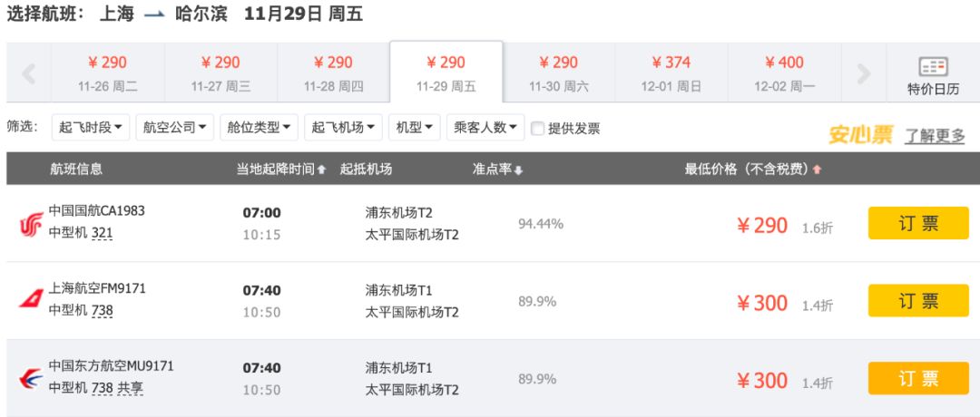The image size is (980, 417).
Task: Book the CA1983 flight with 订票
Action: click(x=918, y=223)
